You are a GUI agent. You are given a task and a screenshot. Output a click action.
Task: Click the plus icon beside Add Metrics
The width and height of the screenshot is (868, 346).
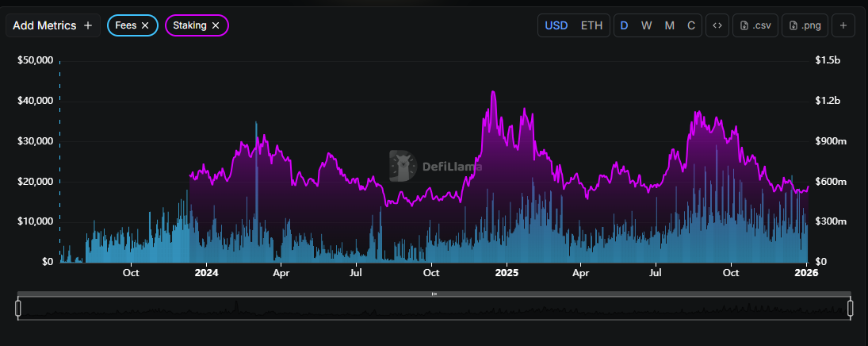[87, 25]
